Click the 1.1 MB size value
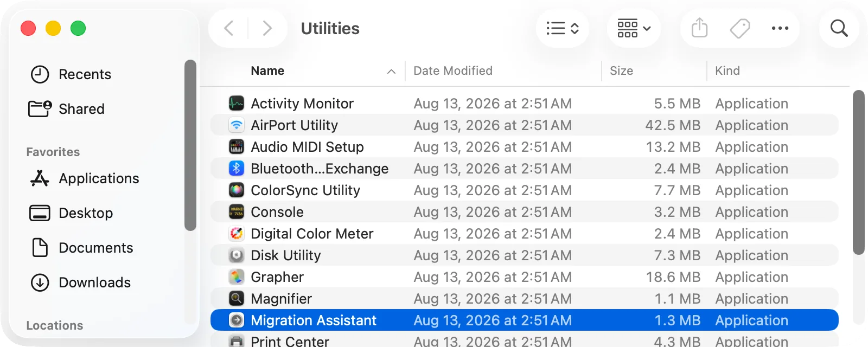Image resolution: width=868 pixels, height=347 pixels. [x=678, y=299]
